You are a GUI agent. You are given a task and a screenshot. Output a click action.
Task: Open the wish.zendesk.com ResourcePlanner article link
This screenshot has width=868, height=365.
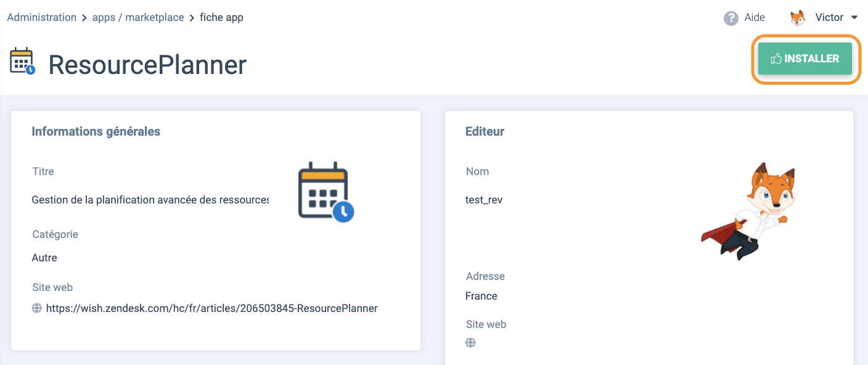(x=211, y=308)
